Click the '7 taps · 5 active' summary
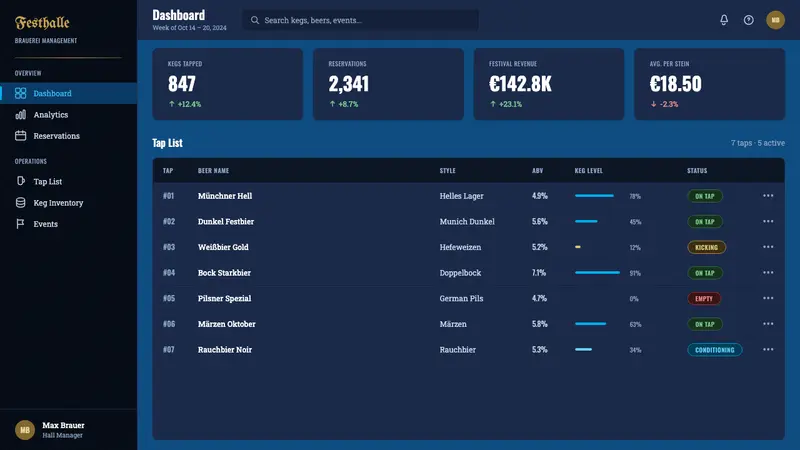Image resolution: width=800 pixels, height=450 pixels. pyautogui.click(x=758, y=143)
